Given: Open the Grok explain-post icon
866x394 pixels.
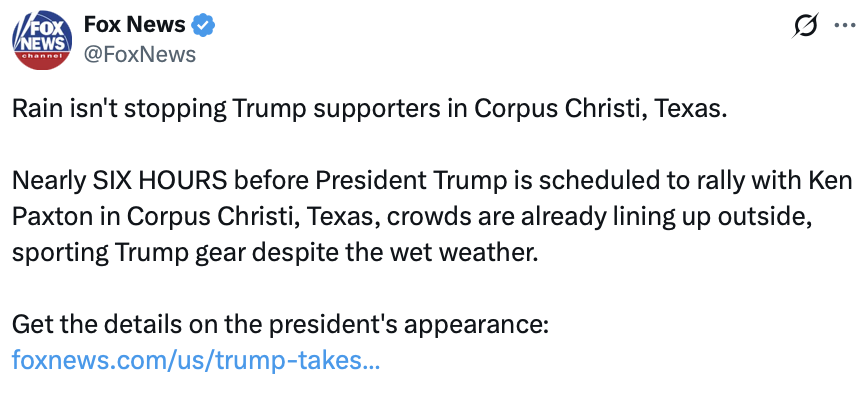Looking at the screenshot, I should coord(804,25).
